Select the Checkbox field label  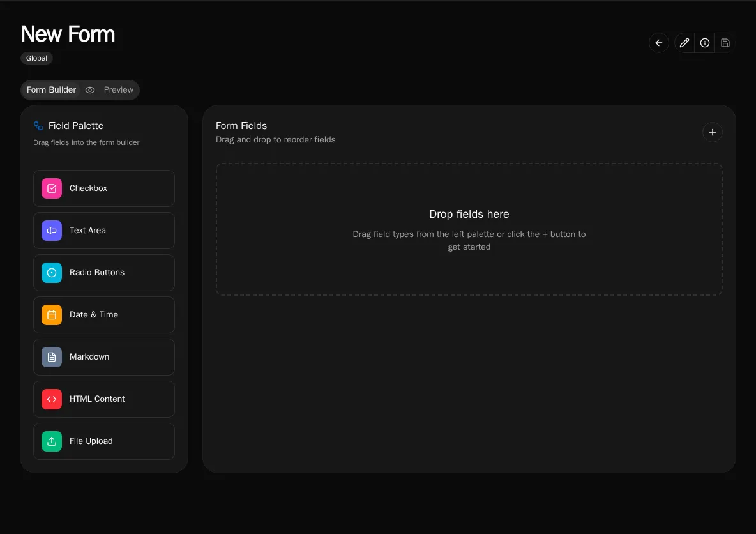(x=88, y=188)
